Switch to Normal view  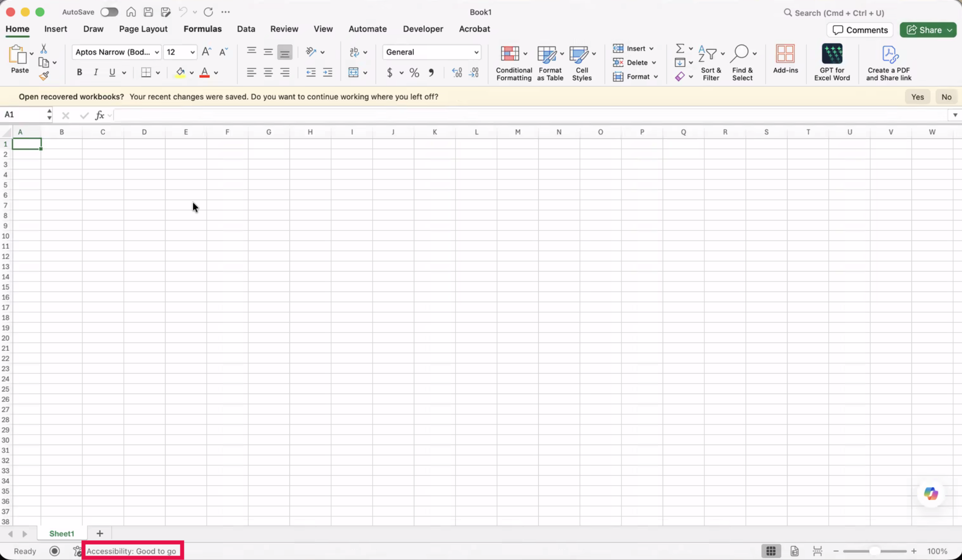[771, 551]
